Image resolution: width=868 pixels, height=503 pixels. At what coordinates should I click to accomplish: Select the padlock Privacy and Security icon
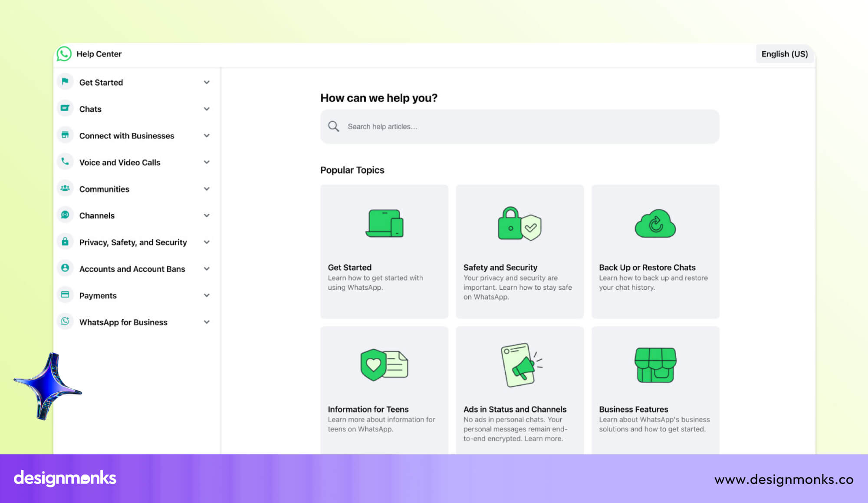[x=65, y=242]
